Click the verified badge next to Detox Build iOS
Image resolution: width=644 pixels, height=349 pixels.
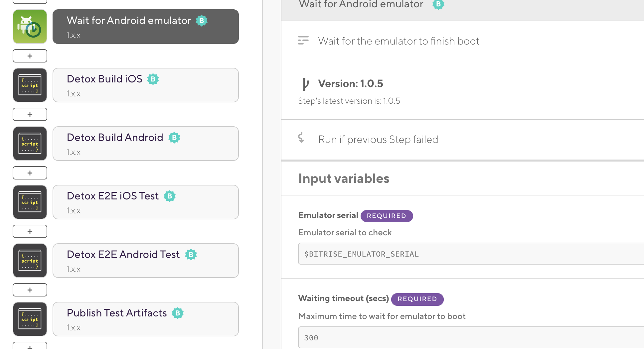click(x=153, y=79)
